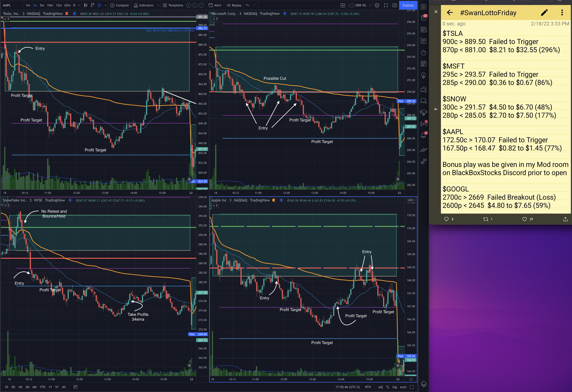Collapse Microsoft chart indicator legend
The width and height of the screenshot is (572, 392).
click(x=215, y=19)
